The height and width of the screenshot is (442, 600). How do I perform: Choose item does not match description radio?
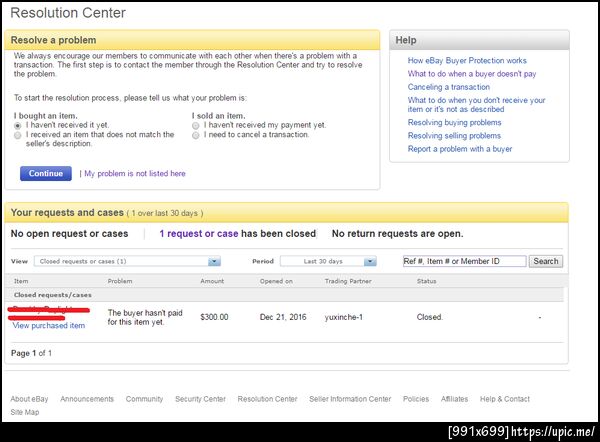pos(18,135)
